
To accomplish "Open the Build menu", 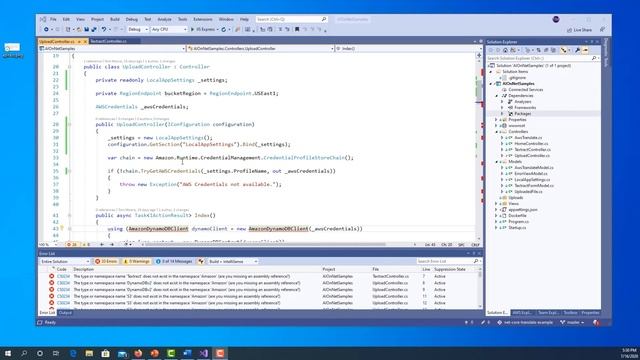I will 115,19.
